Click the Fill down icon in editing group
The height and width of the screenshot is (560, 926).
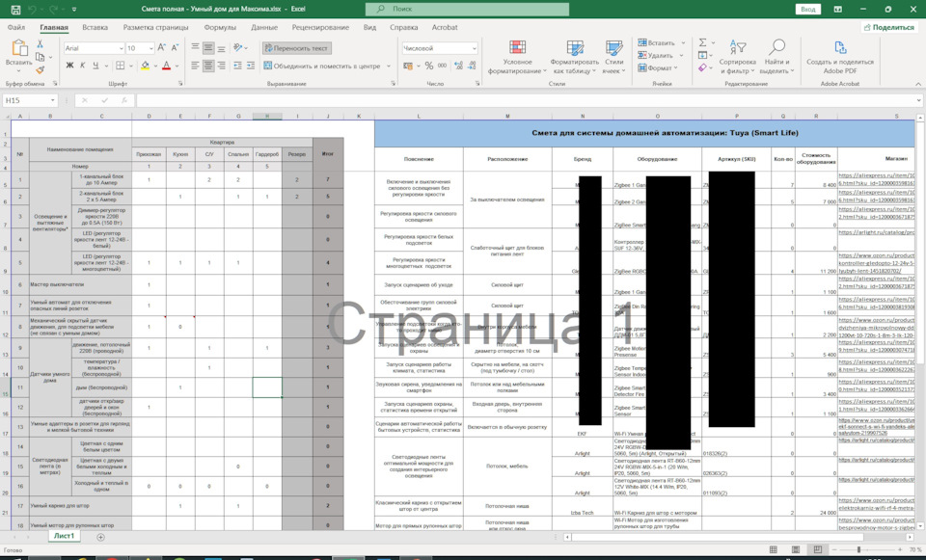703,56
